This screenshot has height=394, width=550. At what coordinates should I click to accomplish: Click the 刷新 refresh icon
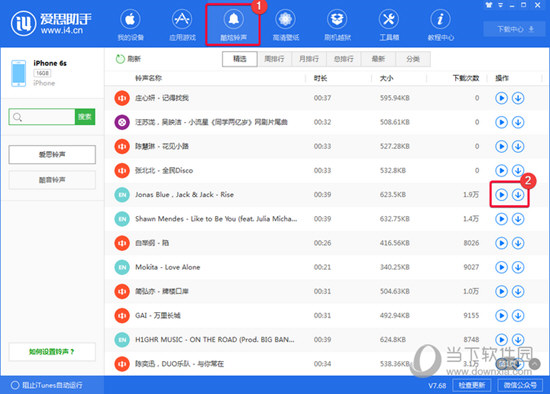tap(120, 59)
